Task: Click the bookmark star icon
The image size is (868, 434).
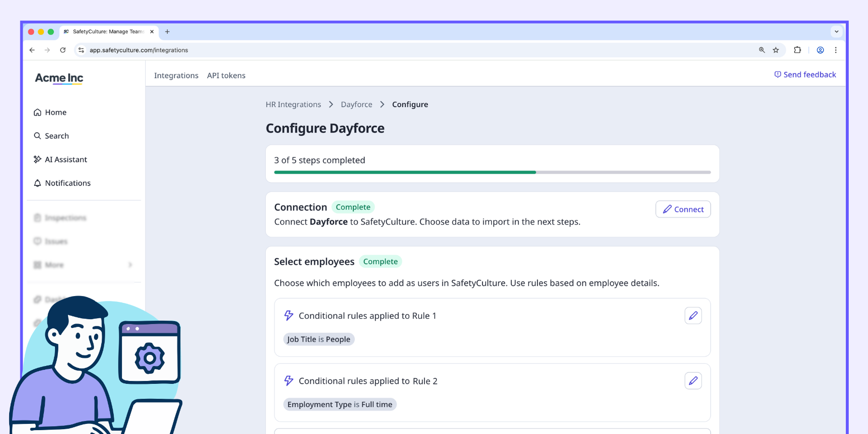Action: [x=776, y=50]
